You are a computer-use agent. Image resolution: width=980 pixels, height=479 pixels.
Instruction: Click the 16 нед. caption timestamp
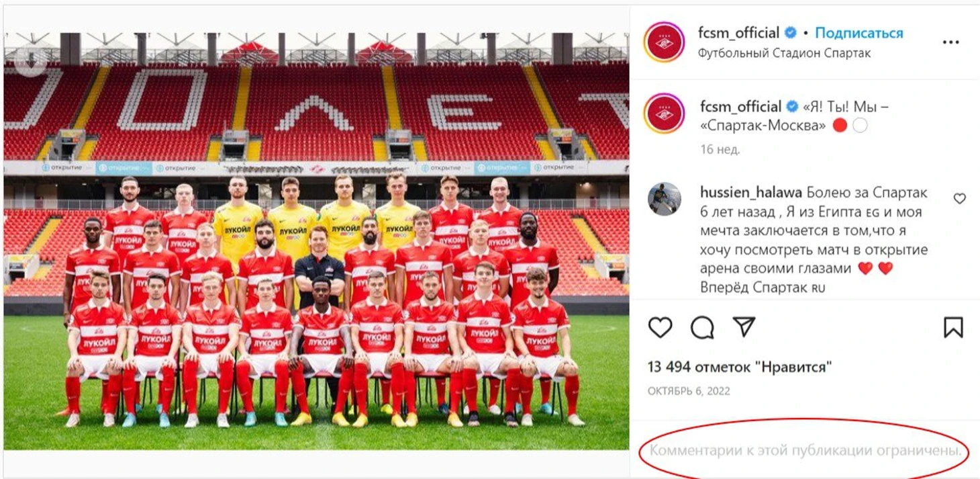click(x=720, y=149)
